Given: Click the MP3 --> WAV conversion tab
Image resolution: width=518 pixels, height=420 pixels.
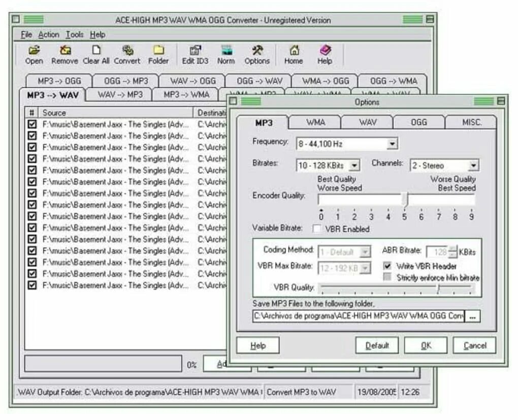Looking at the screenshot, I should [53, 95].
